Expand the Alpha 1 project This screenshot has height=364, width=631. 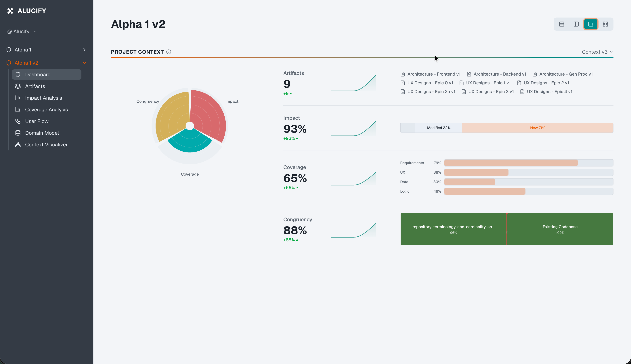(84, 49)
